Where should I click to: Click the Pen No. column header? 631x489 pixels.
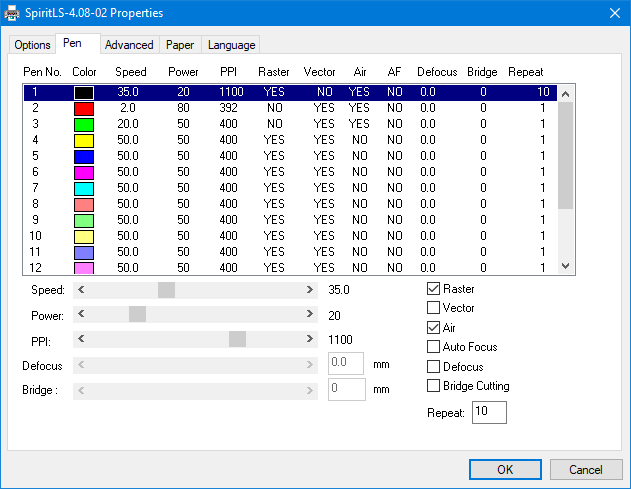(42, 72)
